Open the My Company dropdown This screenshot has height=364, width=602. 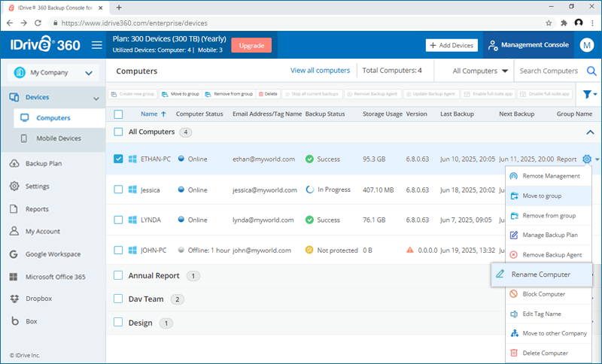53,73
